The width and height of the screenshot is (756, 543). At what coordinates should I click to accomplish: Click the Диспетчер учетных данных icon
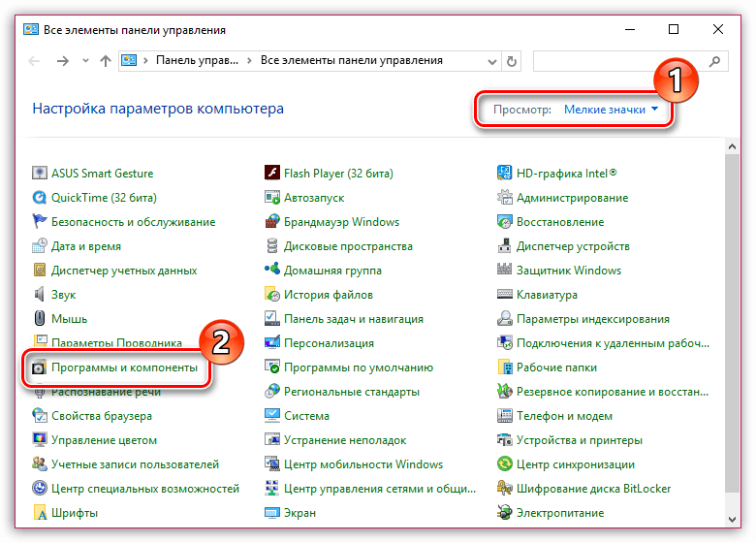point(40,271)
